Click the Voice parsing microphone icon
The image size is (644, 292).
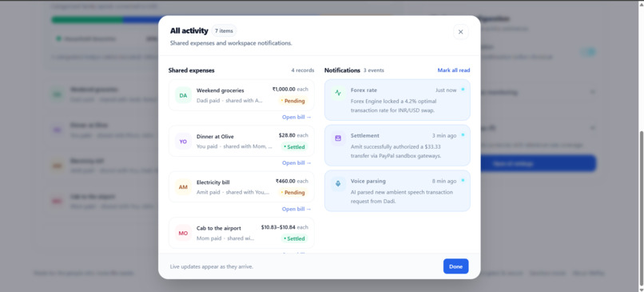coord(338,184)
